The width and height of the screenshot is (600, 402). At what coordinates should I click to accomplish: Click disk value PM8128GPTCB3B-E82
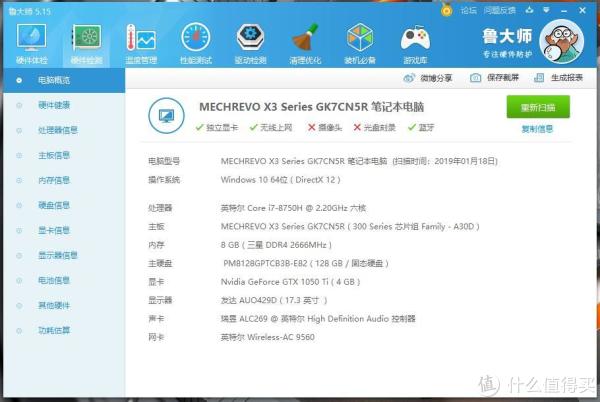(x=306, y=263)
